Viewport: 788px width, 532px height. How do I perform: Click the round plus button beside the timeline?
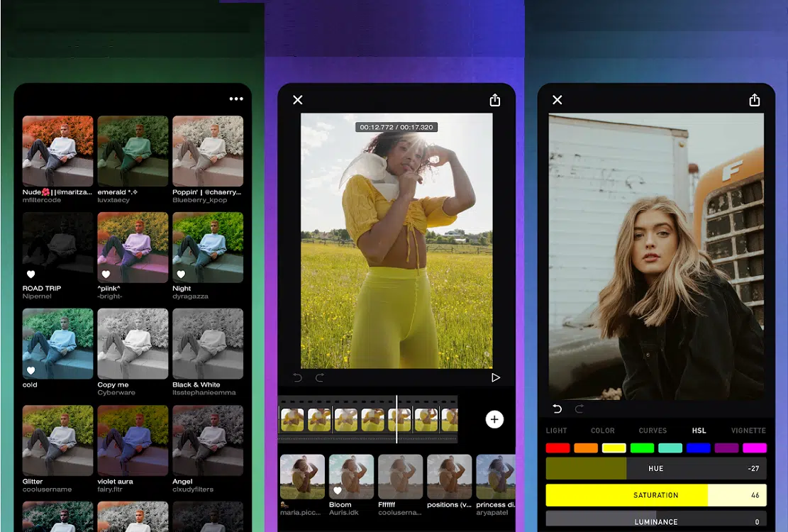coord(494,419)
